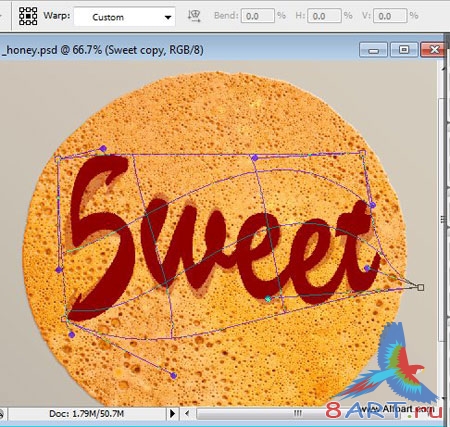Click the horizontal scrollbar thumb

click(x=297, y=414)
